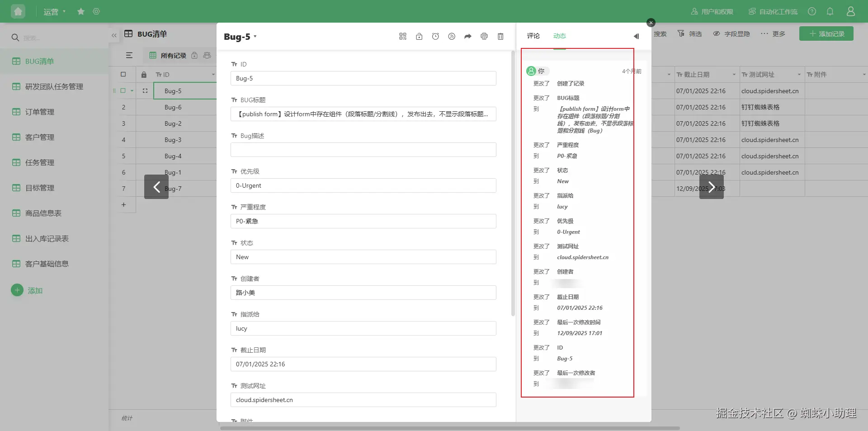The image size is (868, 431).
Task: Click the lock icon beside 所有记录
Action: pos(194,55)
